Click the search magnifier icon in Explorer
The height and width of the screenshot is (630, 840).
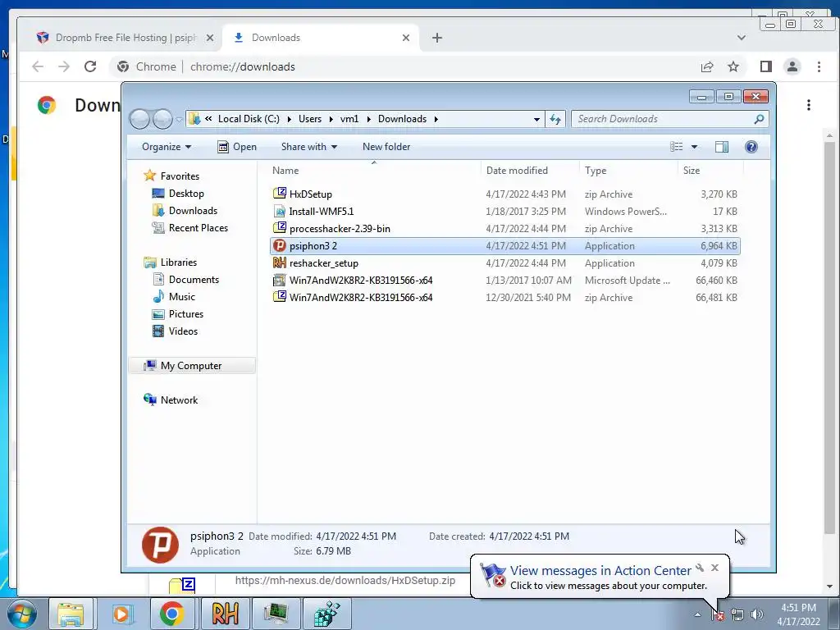point(759,119)
